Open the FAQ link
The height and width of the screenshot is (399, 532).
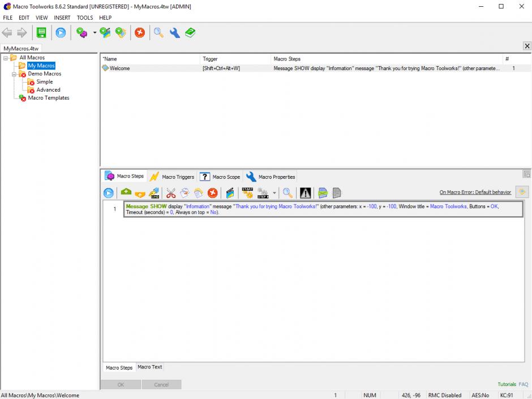tap(524, 384)
